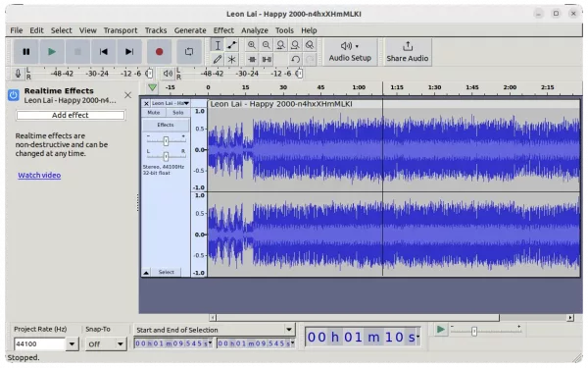588x368 pixels.
Task: Solo the Leon Lai track
Action: pyautogui.click(x=177, y=113)
